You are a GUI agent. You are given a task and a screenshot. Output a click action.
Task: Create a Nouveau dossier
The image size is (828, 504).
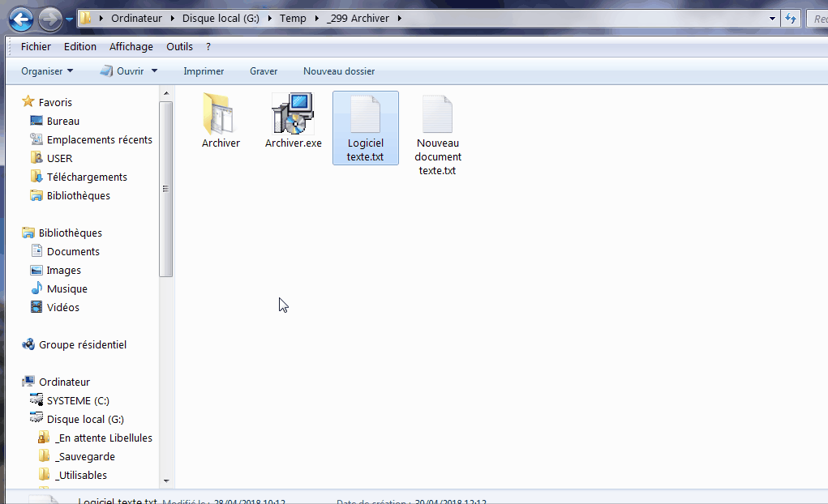338,71
